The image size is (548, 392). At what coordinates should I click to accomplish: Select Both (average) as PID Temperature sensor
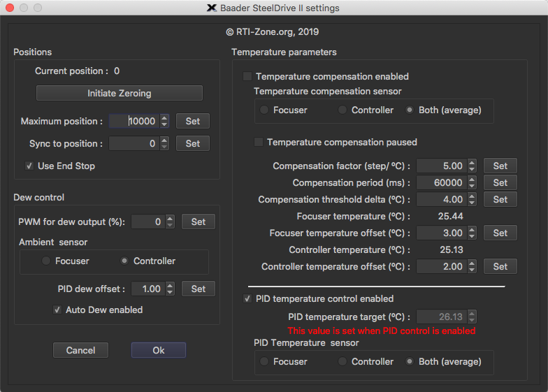(410, 362)
